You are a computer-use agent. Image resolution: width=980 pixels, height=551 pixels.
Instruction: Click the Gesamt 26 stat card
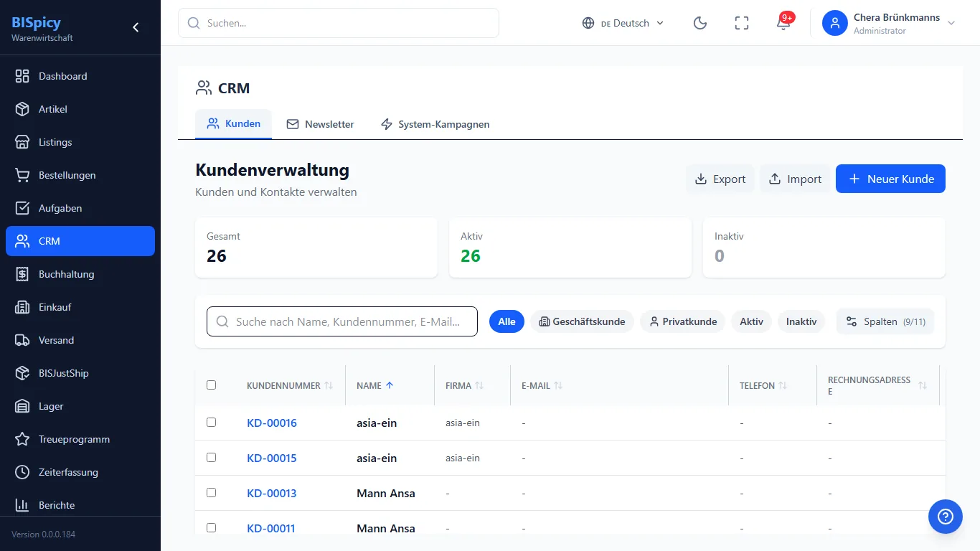tap(316, 248)
